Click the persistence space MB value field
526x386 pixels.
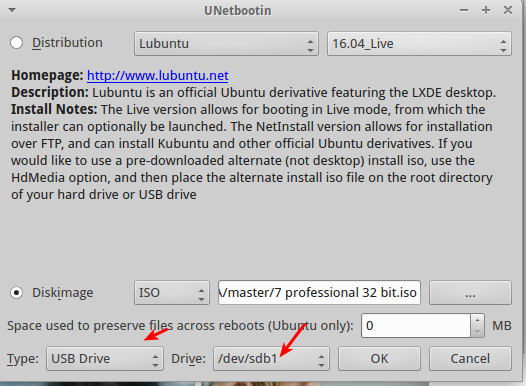pyautogui.click(x=416, y=326)
